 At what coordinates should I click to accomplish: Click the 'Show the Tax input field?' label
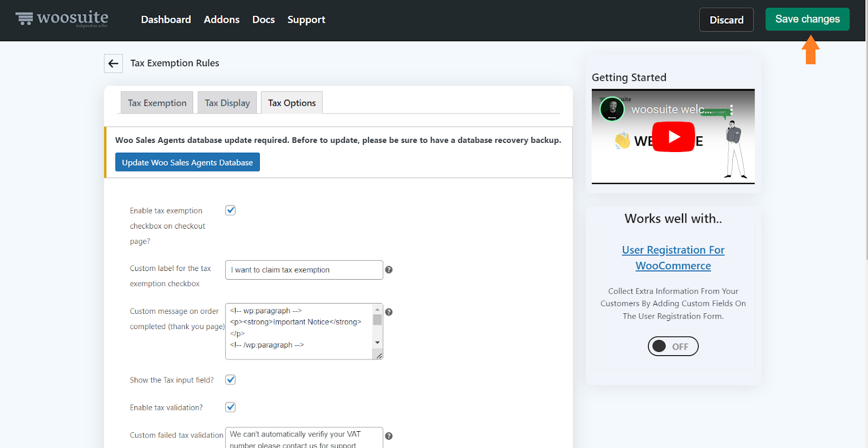[x=171, y=380]
